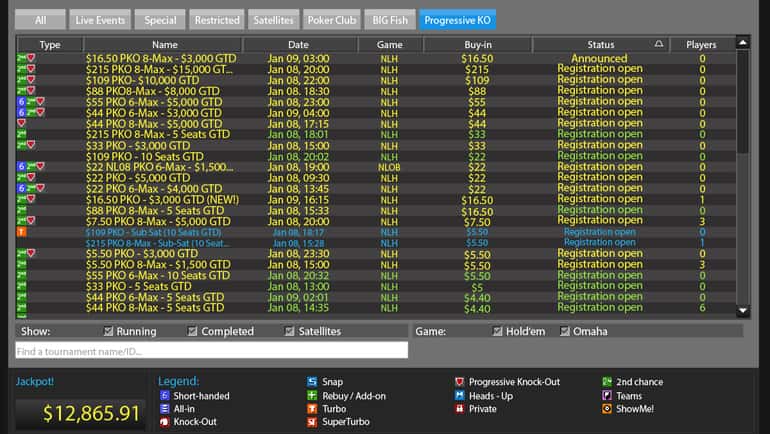This screenshot has height=434, width=770.
Task: Click the ShowMe! legend icon
Action: (x=607, y=409)
